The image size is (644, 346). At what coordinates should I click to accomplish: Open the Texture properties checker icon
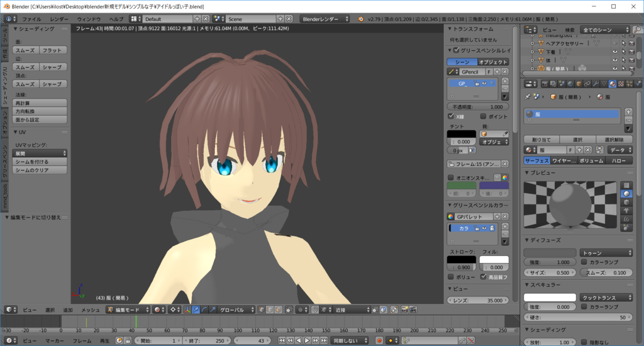[x=621, y=84]
